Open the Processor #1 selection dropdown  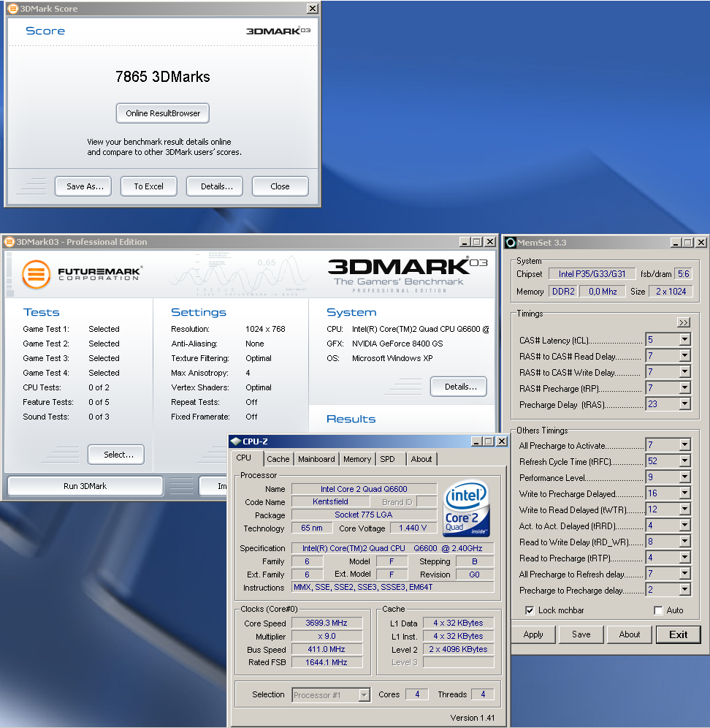tap(364, 695)
